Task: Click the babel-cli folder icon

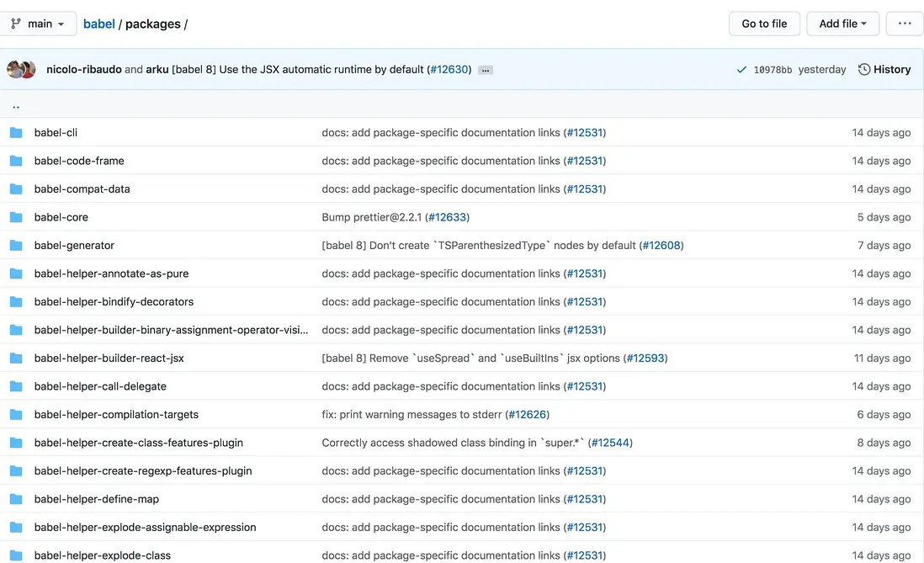Action: (x=16, y=132)
